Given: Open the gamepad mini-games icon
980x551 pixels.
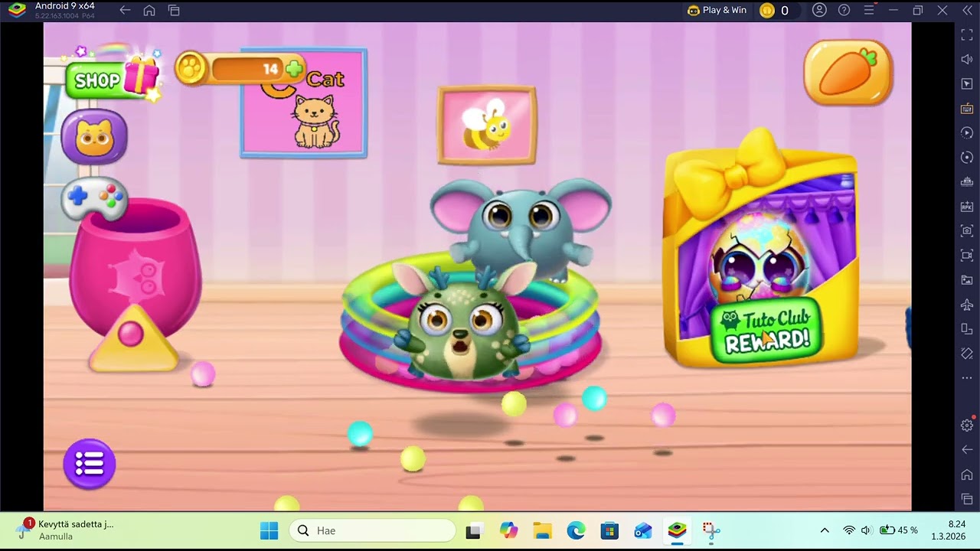Looking at the screenshot, I should tap(94, 198).
